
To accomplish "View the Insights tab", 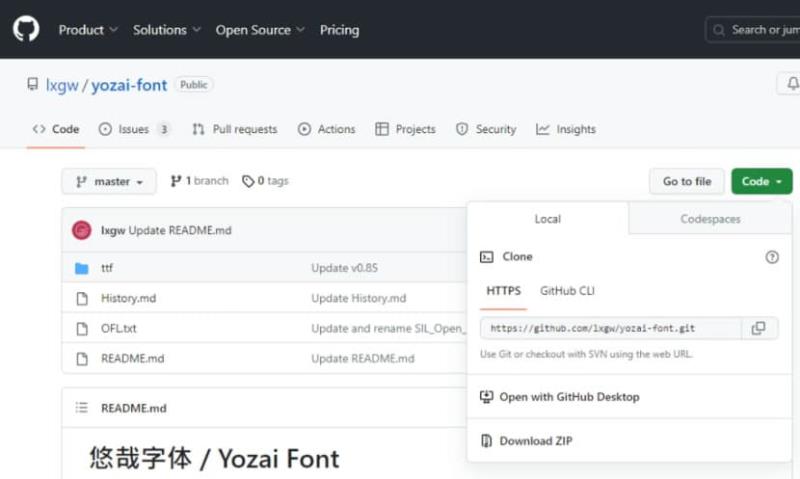I will (x=566, y=129).
